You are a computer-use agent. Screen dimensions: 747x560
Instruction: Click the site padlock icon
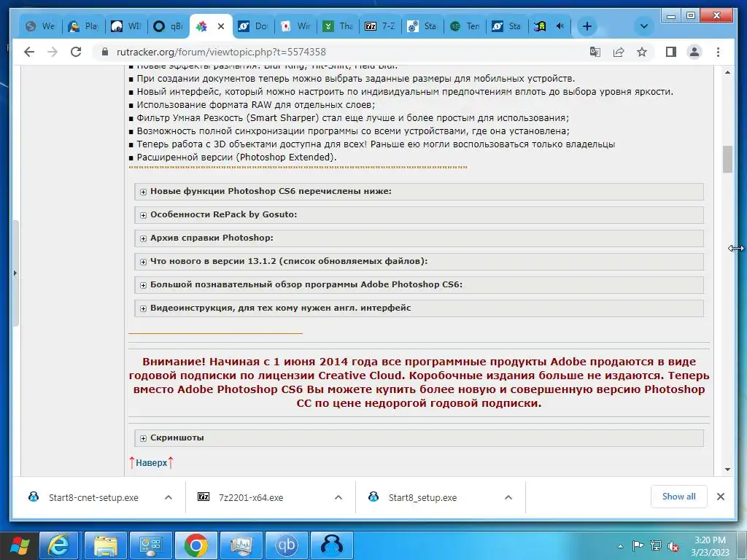click(105, 52)
